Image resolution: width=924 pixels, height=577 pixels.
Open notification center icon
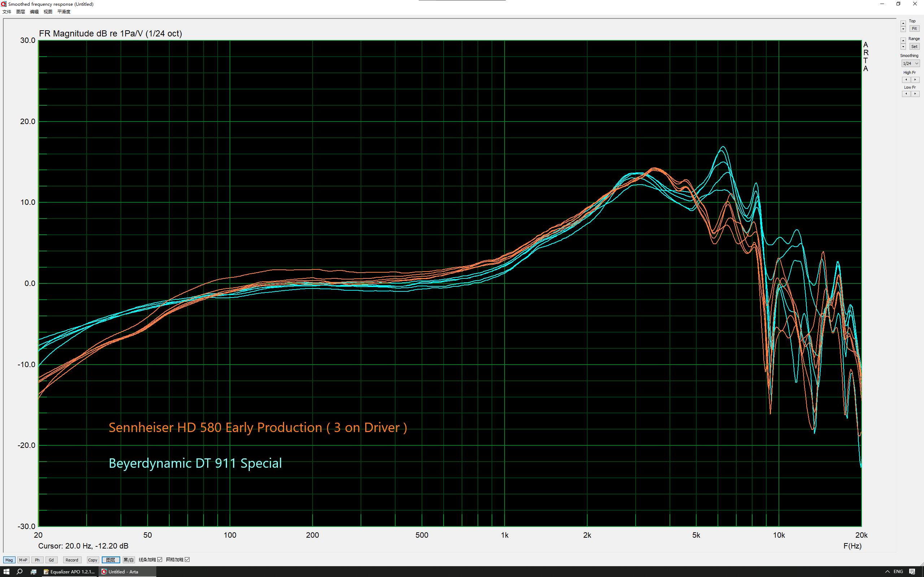(x=912, y=571)
